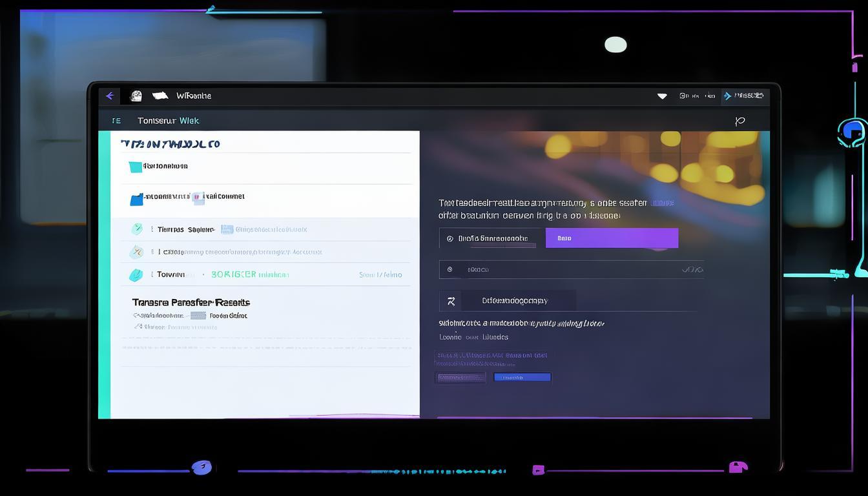
Task: Click the TE menu item at left of second bar
Action: pos(116,121)
